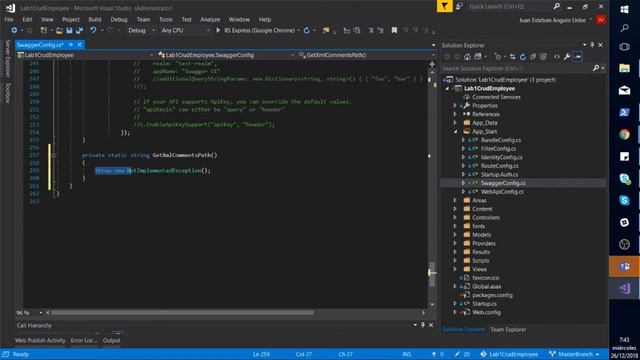Open the Build menu
The width and height of the screenshot is (640, 360).
click(95, 19)
